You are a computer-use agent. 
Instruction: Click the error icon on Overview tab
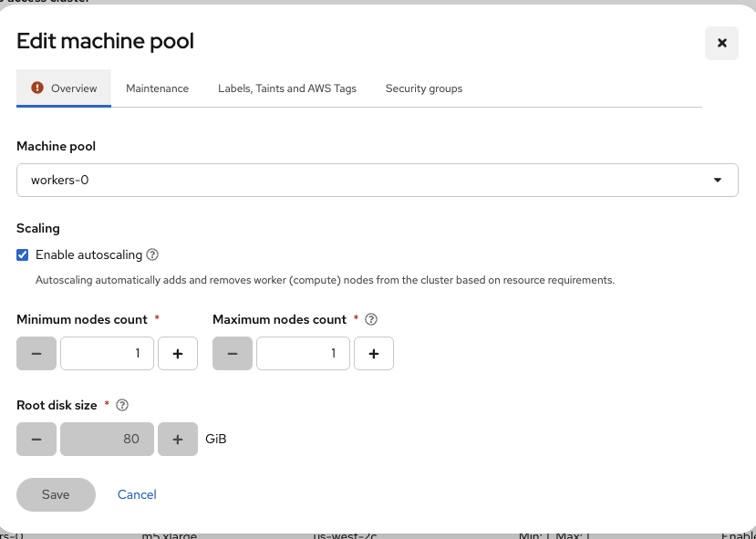coord(37,88)
